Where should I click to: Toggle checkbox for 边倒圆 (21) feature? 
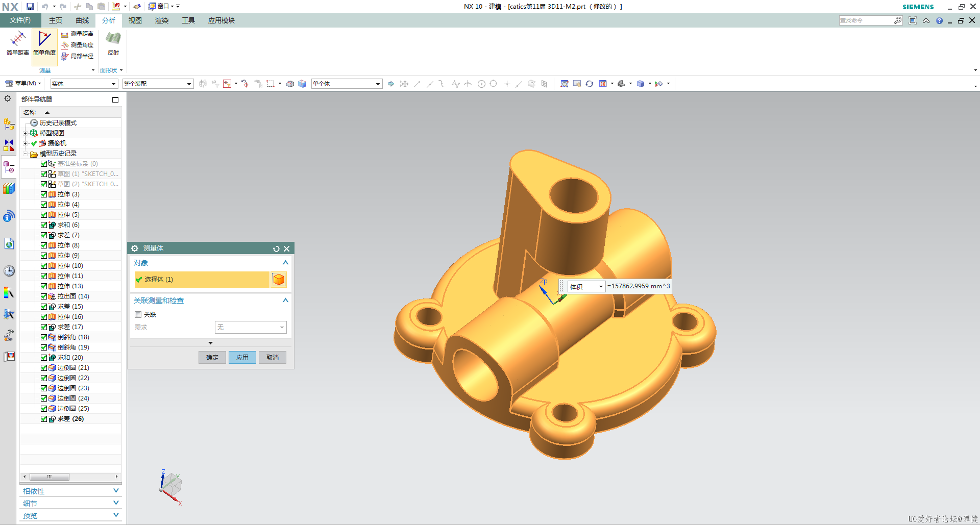click(x=44, y=368)
